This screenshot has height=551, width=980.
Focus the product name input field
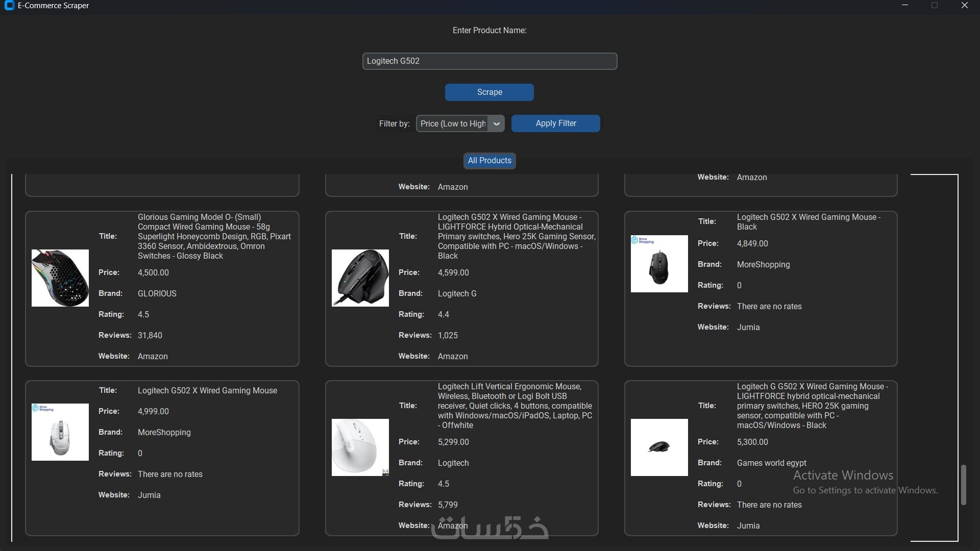pos(489,61)
